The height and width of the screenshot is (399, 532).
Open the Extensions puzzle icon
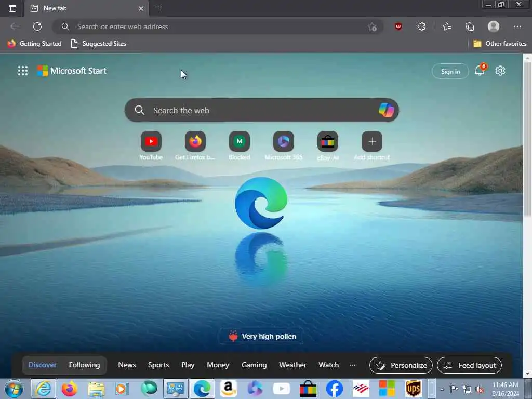[421, 26]
